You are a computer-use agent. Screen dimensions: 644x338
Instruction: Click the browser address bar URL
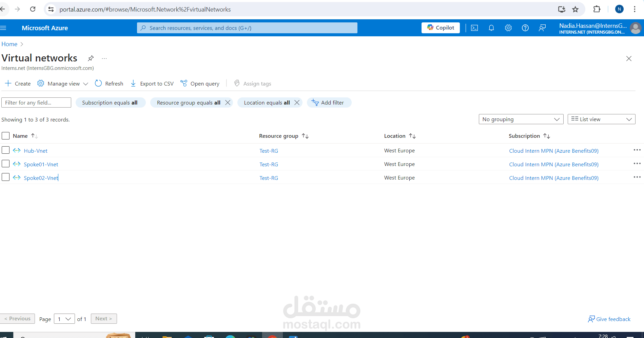[x=145, y=10]
